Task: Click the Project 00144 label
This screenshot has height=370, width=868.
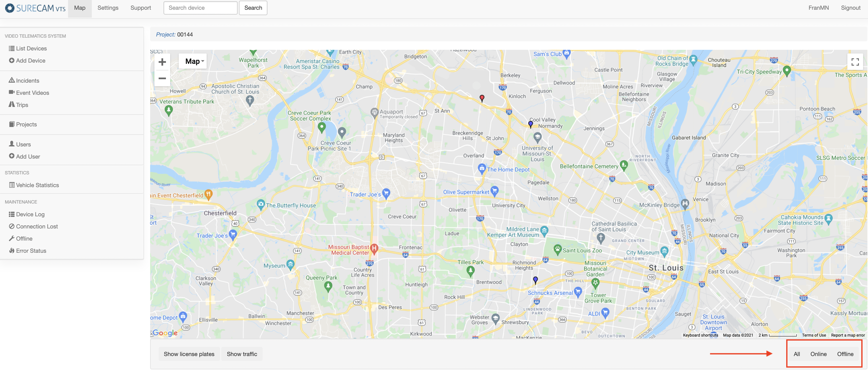Action: point(174,34)
